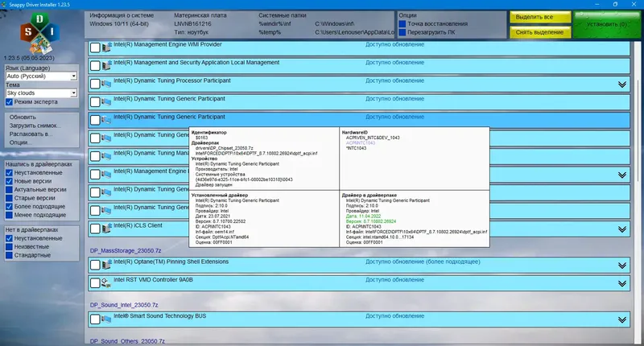Expand Optane(TM) Pinning Shell Extensions row
The width and height of the screenshot is (644, 346).
coord(622,266)
